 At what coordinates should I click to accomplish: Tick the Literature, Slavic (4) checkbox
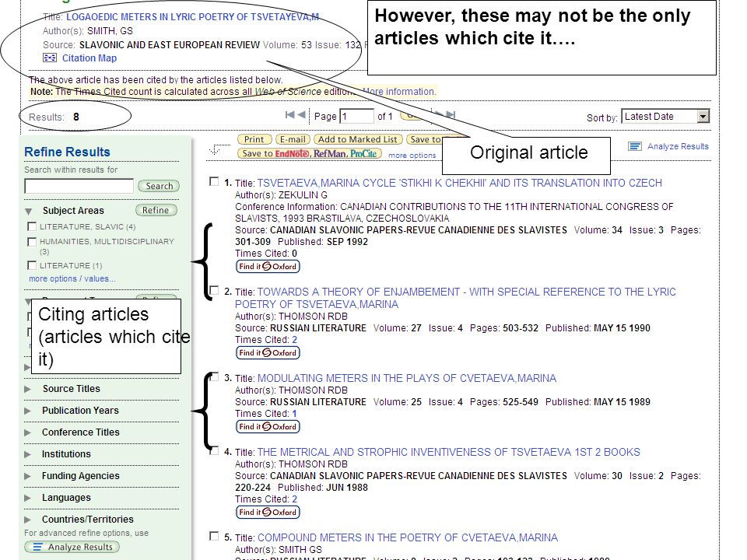[x=32, y=226]
